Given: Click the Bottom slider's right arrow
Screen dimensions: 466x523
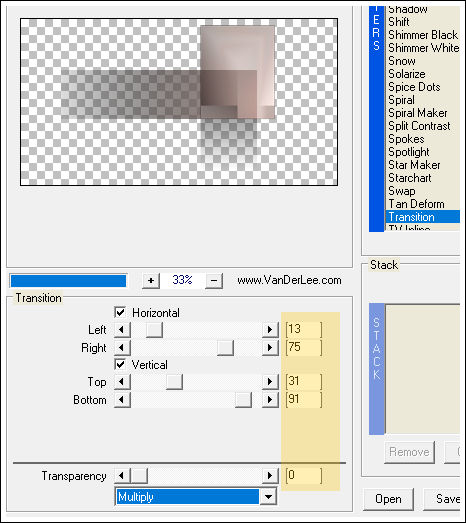Looking at the screenshot, I should [270, 400].
